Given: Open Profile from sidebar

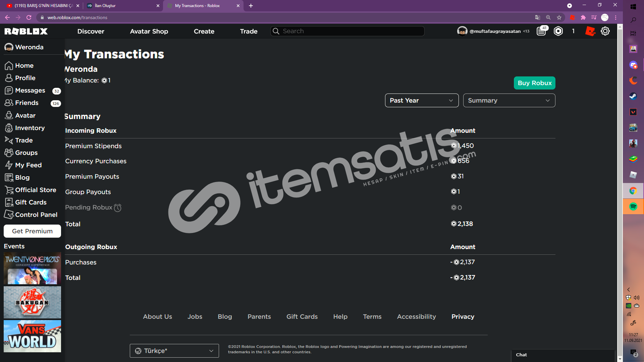Looking at the screenshot, I should tap(20, 78).
